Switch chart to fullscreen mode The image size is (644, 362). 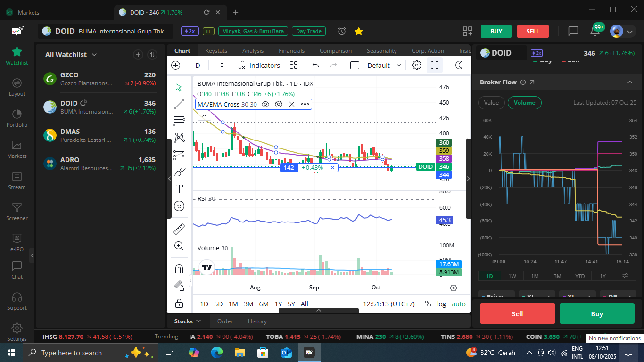click(x=435, y=66)
